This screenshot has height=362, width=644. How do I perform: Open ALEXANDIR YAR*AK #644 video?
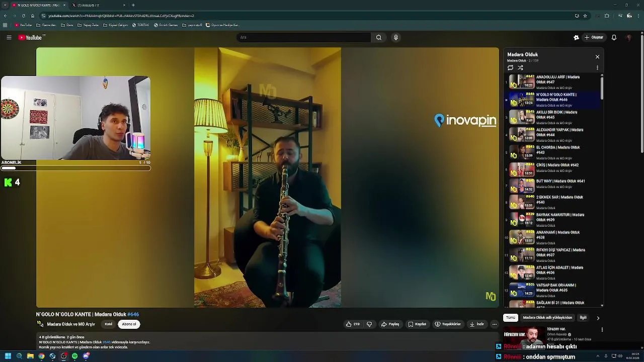click(552, 135)
